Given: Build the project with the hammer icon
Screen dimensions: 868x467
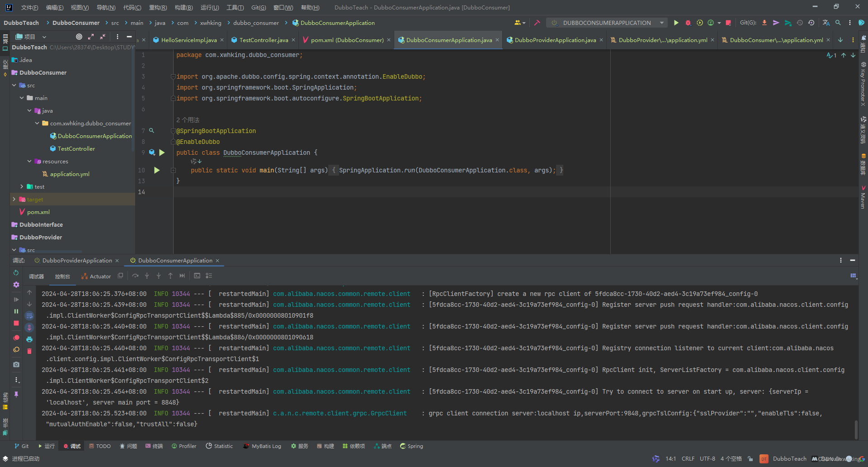Looking at the screenshot, I should click(x=537, y=23).
